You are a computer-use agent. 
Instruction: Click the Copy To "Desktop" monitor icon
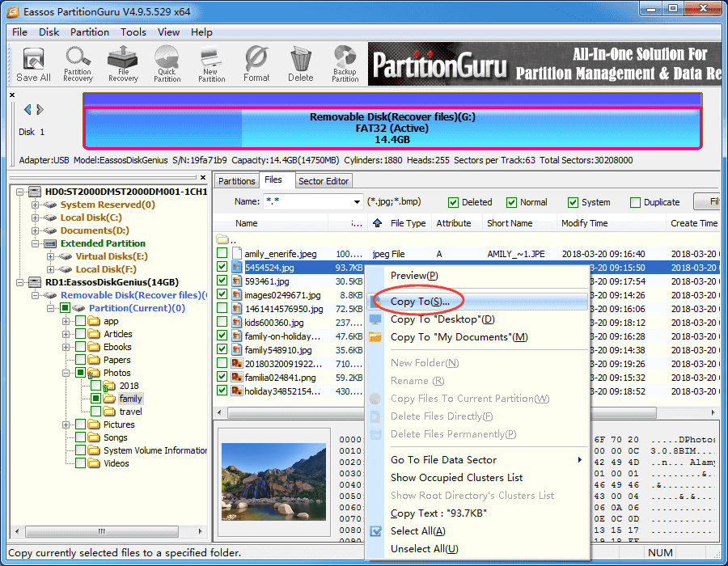pyautogui.click(x=375, y=319)
